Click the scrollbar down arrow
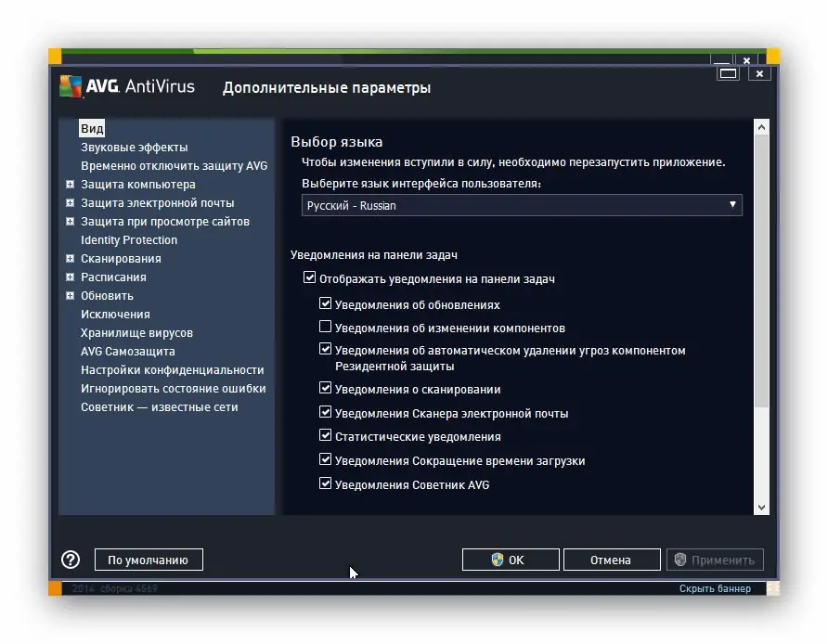This screenshot has width=828, height=644. 761,508
